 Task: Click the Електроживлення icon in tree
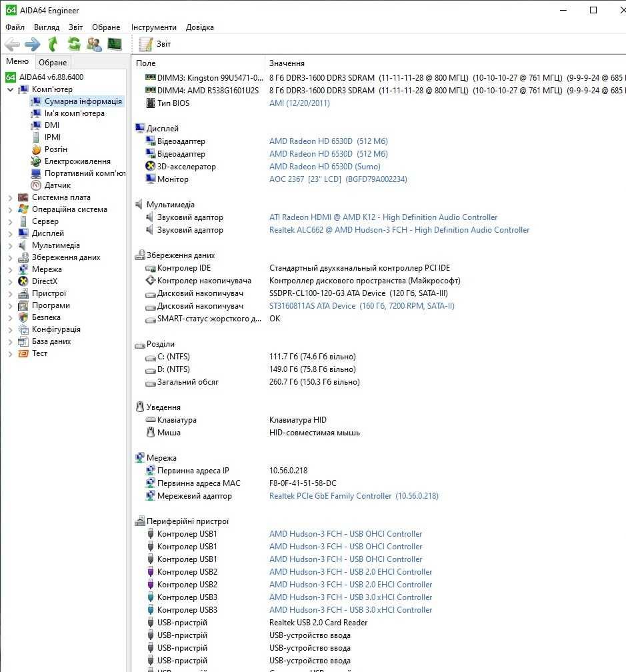coord(36,161)
